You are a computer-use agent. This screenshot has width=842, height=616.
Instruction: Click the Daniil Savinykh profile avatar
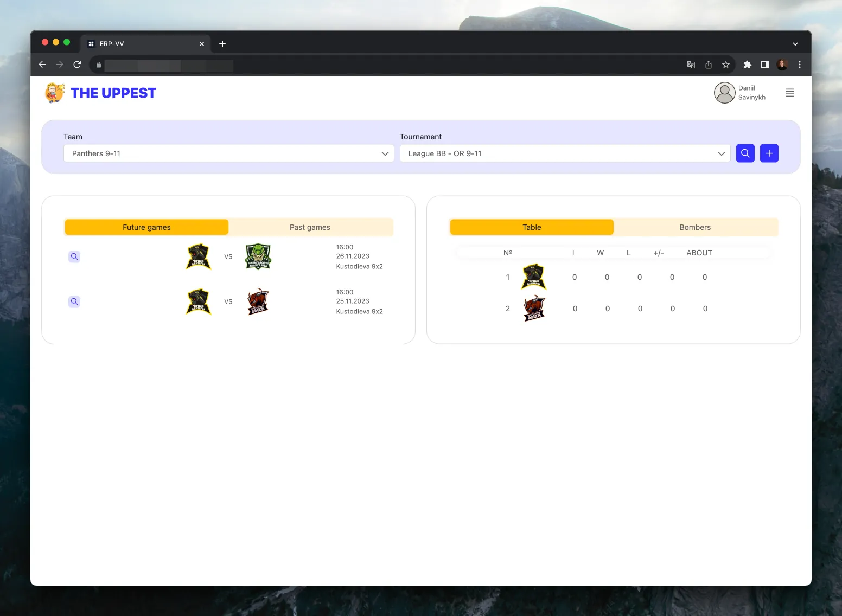(x=724, y=93)
